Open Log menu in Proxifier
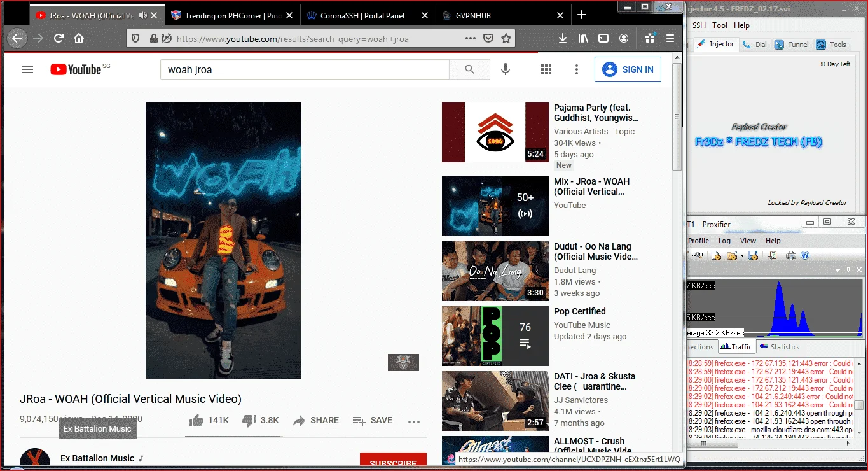Viewport: 868px width, 471px height. [x=724, y=241]
